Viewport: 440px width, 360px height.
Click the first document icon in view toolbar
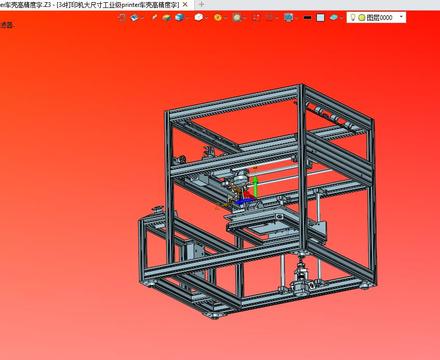click(122, 17)
